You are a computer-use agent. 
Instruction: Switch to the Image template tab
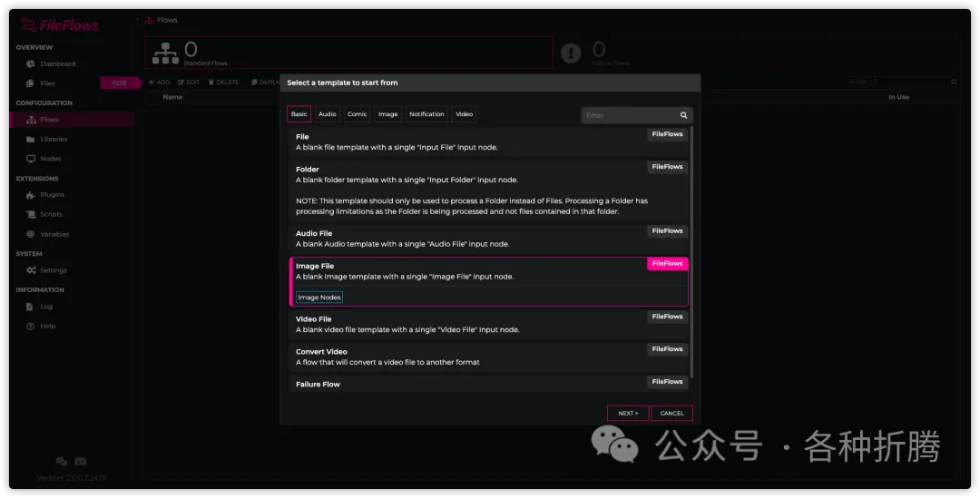[x=387, y=113]
